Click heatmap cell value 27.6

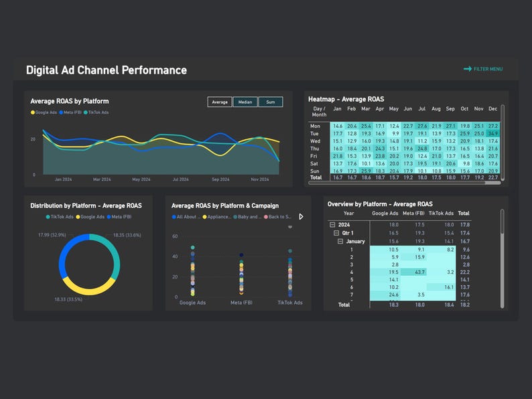pos(422,126)
